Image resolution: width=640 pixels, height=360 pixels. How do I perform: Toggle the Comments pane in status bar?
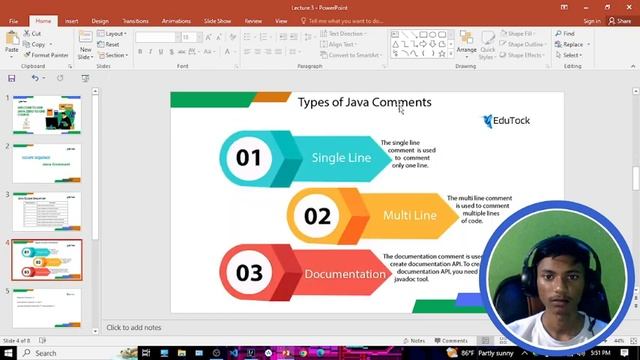(451, 340)
